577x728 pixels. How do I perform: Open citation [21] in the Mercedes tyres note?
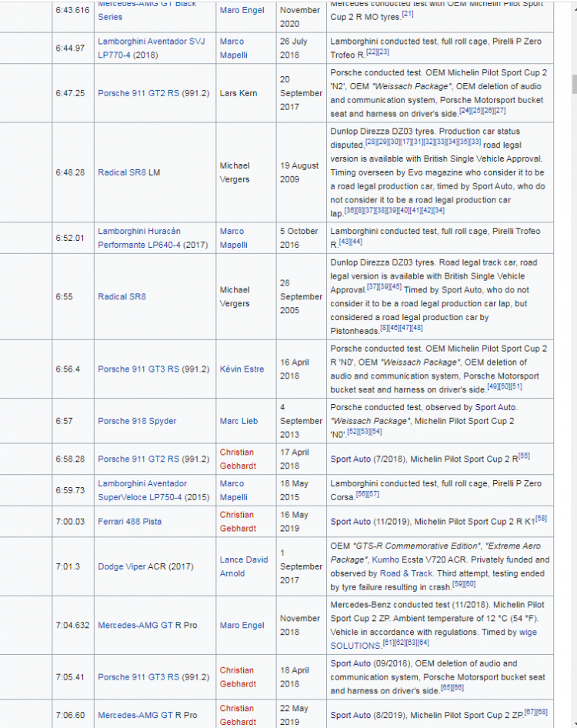(408, 14)
